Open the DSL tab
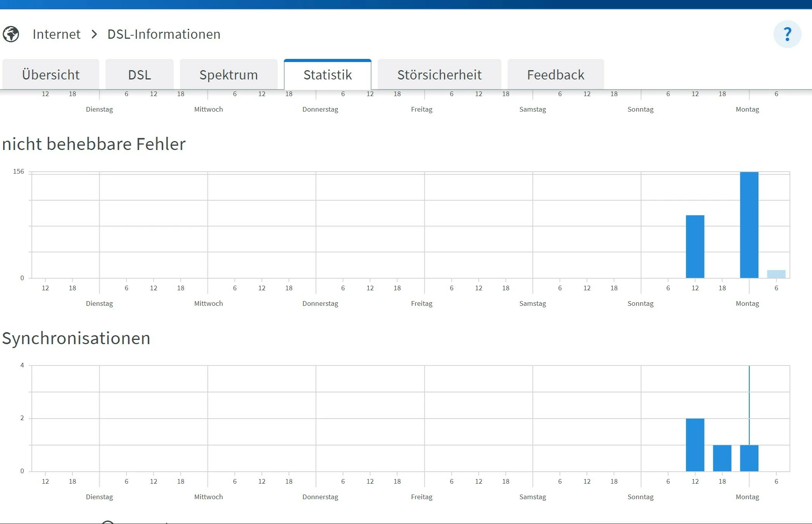This screenshot has height=524, width=812. 140,74
